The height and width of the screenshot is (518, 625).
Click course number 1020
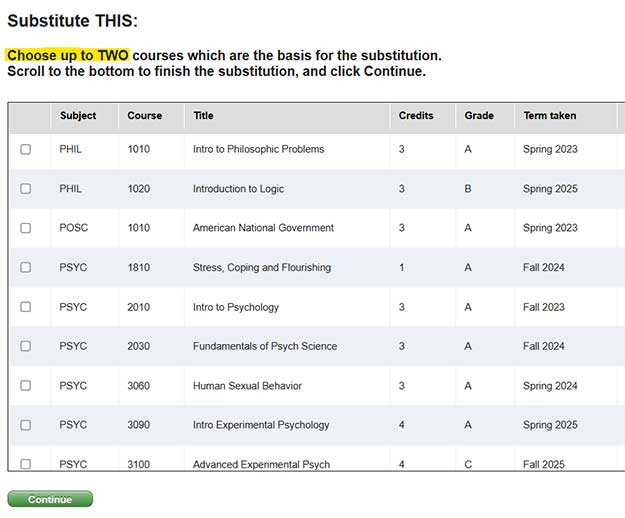pos(139,188)
